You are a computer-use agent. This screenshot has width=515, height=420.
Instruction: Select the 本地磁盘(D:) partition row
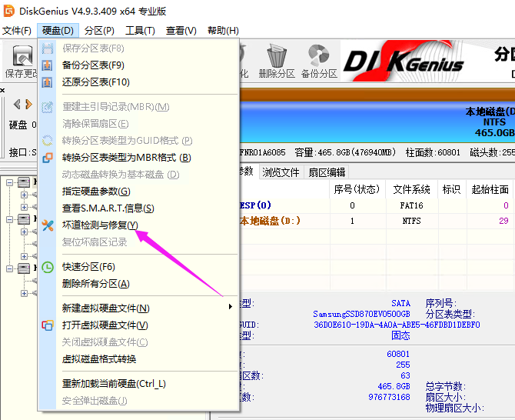[x=377, y=221]
